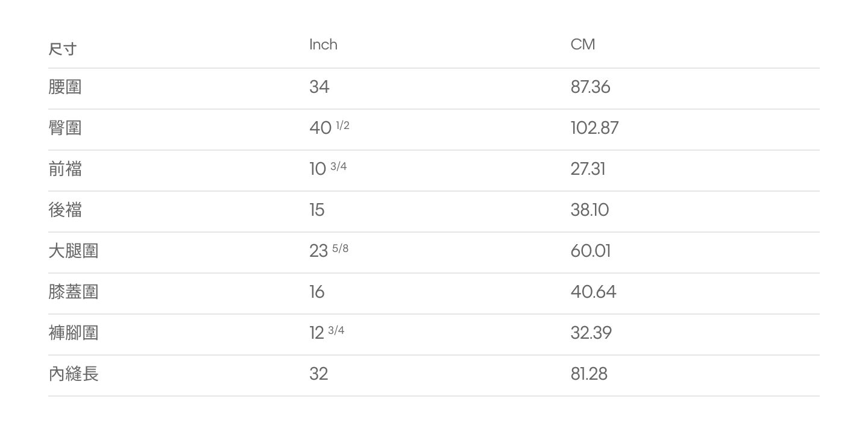Select the Inch column header
868x434 pixels.
[x=323, y=45]
